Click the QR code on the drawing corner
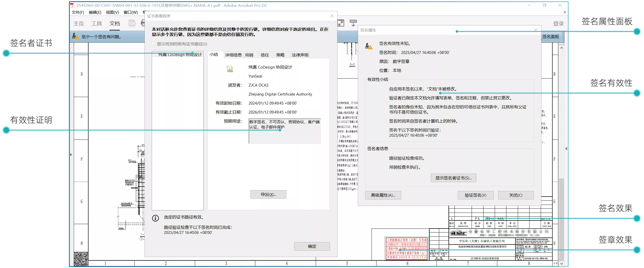This screenshot has width=644, height=268. pyautogui.click(x=81, y=259)
